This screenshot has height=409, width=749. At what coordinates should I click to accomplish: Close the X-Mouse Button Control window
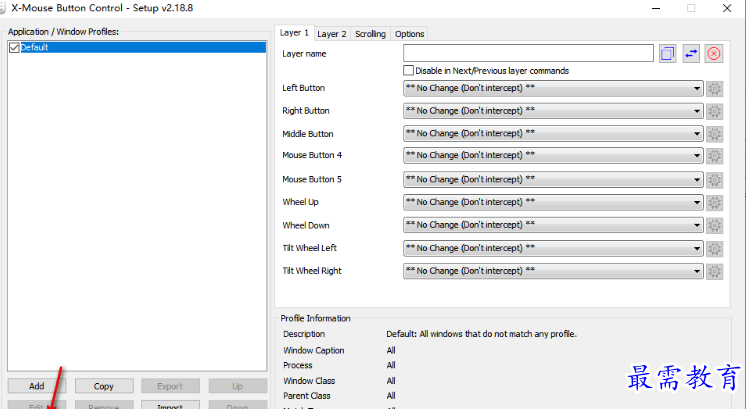(x=727, y=8)
